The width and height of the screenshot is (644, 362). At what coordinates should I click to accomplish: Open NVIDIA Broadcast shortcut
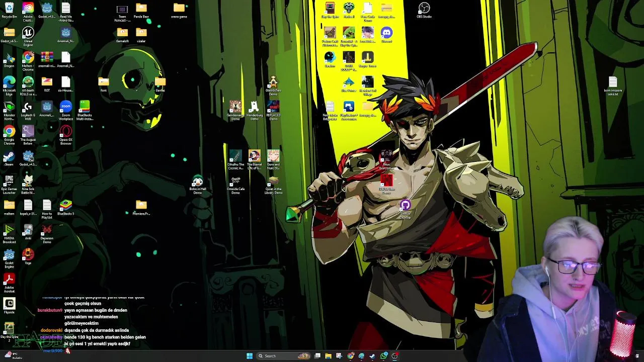tap(9, 234)
